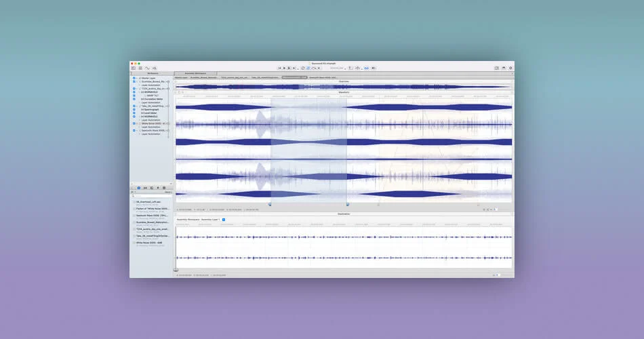
Task: Select White Noise 0000 -6dB file
Action: 149,243
